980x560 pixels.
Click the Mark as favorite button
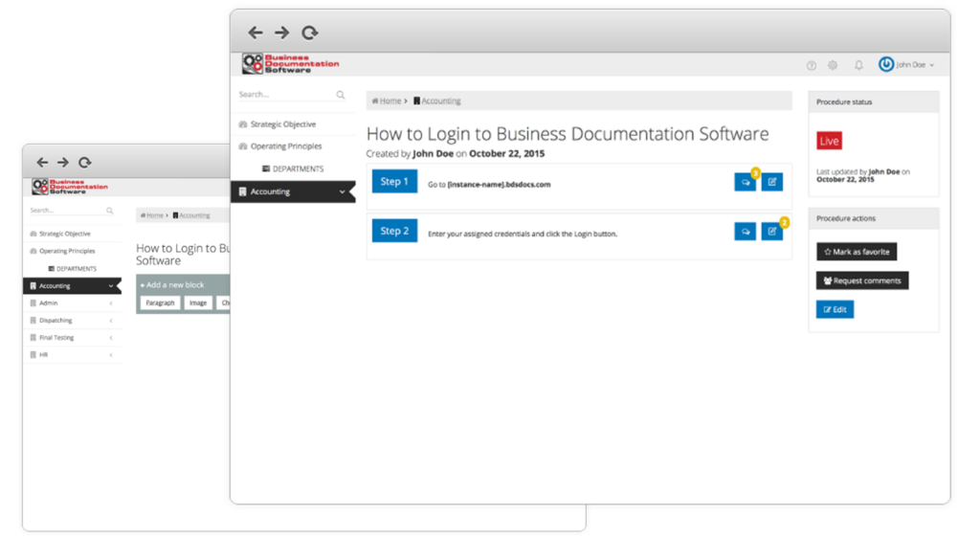pos(857,252)
